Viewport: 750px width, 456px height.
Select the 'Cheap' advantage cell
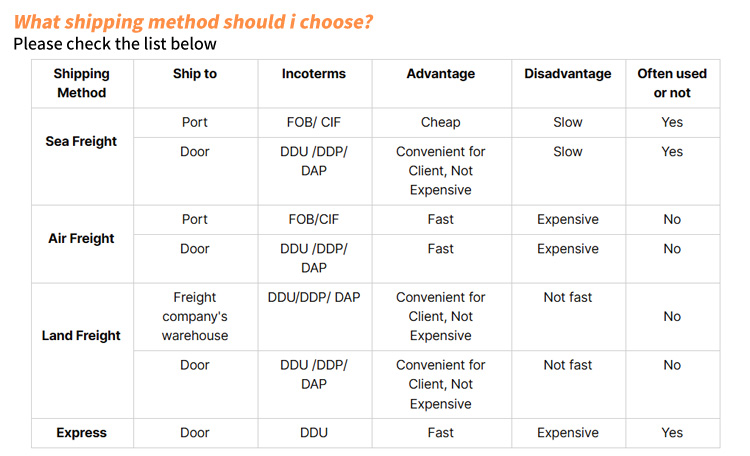click(x=441, y=122)
